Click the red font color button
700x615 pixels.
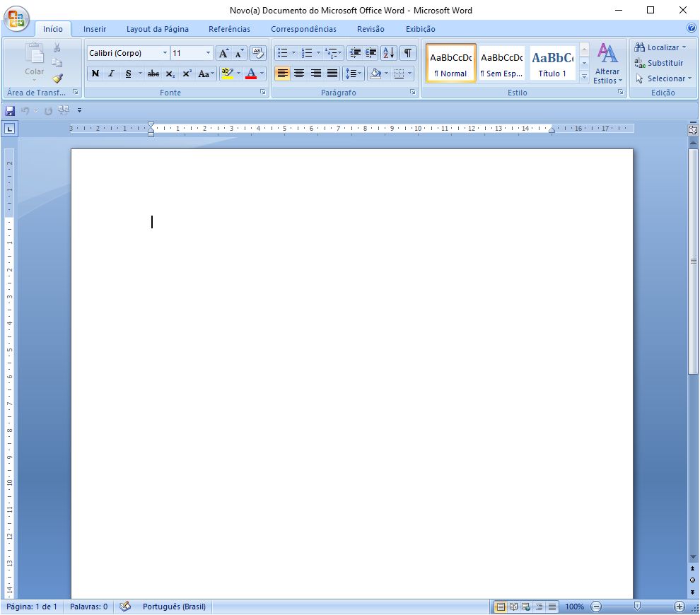pyautogui.click(x=251, y=74)
